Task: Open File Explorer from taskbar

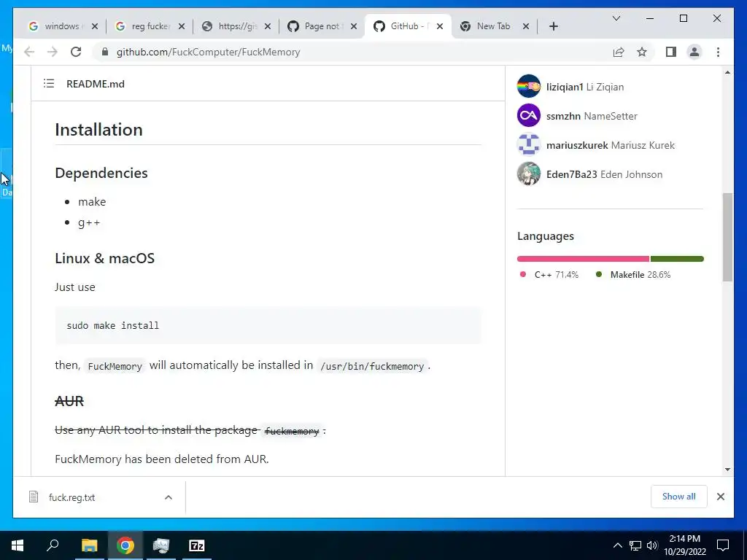Action: 89,545
